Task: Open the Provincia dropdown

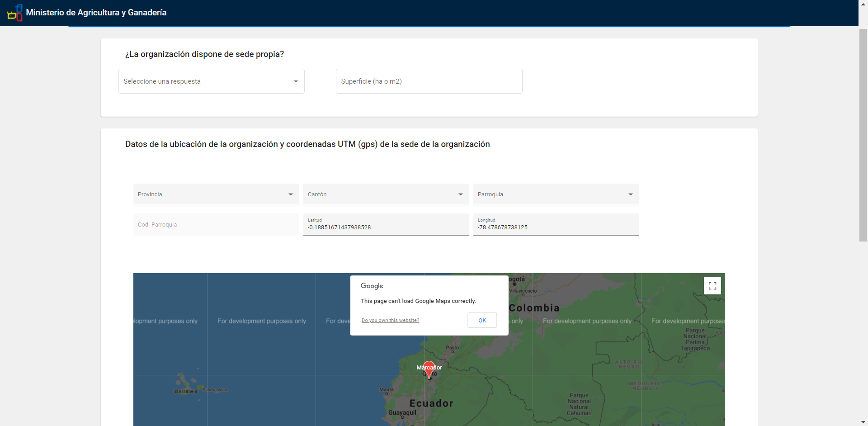Action: pyautogui.click(x=216, y=194)
